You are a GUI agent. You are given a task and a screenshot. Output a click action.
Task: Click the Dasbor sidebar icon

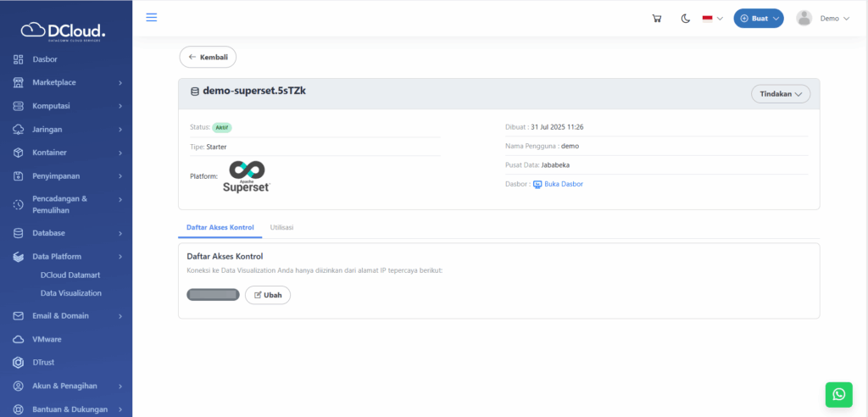pos(18,59)
